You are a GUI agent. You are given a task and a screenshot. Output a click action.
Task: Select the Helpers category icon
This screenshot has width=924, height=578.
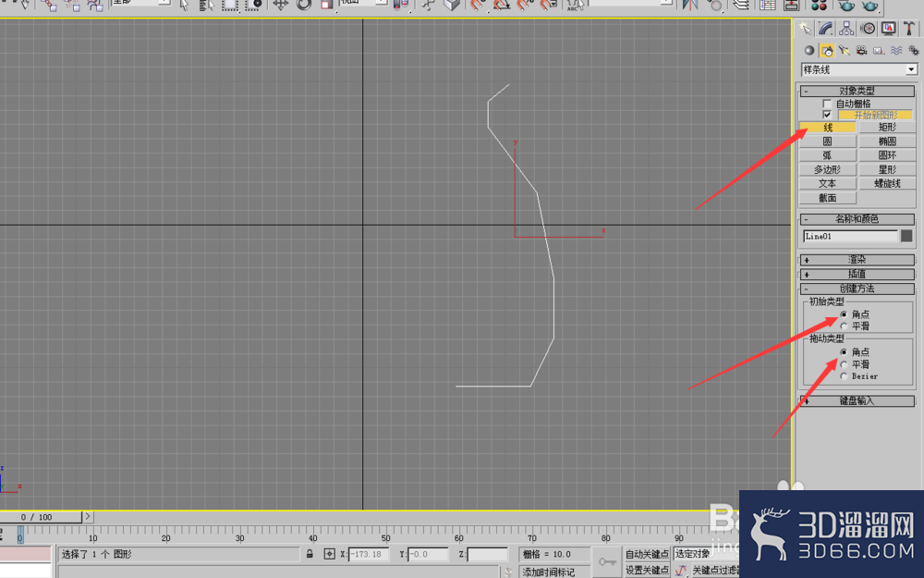[879, 51]
